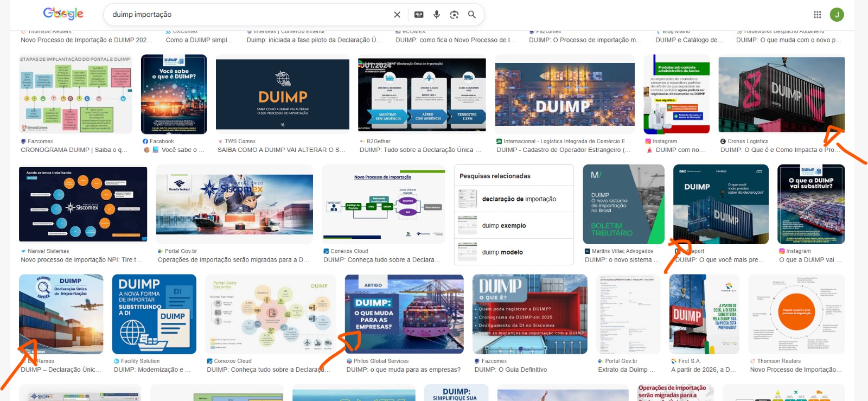Open the Portal Único Siscomex infographic image
Screen dimensions: 868x401
pyautogui.click(x=270, y=314)
